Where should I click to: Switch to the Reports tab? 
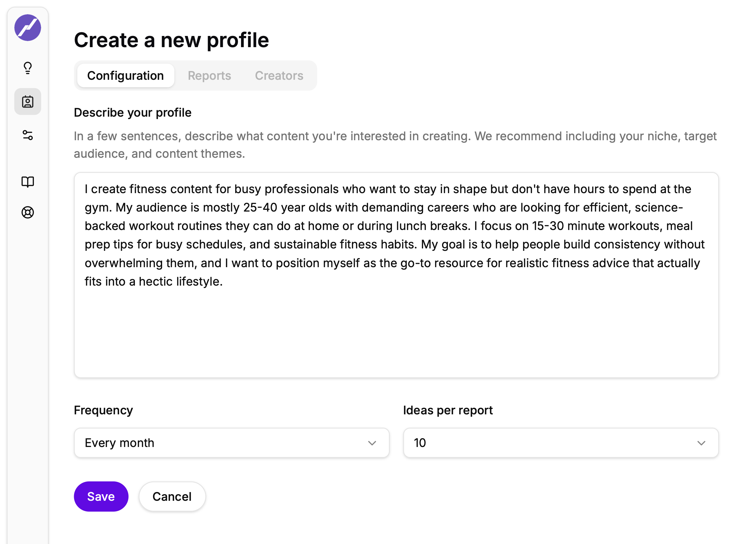tap(209, 76)
